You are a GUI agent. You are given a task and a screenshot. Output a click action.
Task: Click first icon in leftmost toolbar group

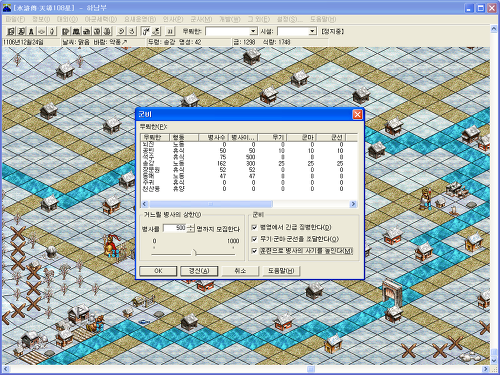click(x=11, y=31)
